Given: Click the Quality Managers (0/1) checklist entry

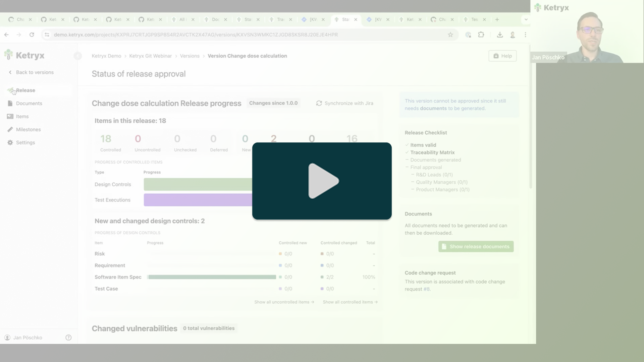Looking at the screenshot, I should pos(441,182).
